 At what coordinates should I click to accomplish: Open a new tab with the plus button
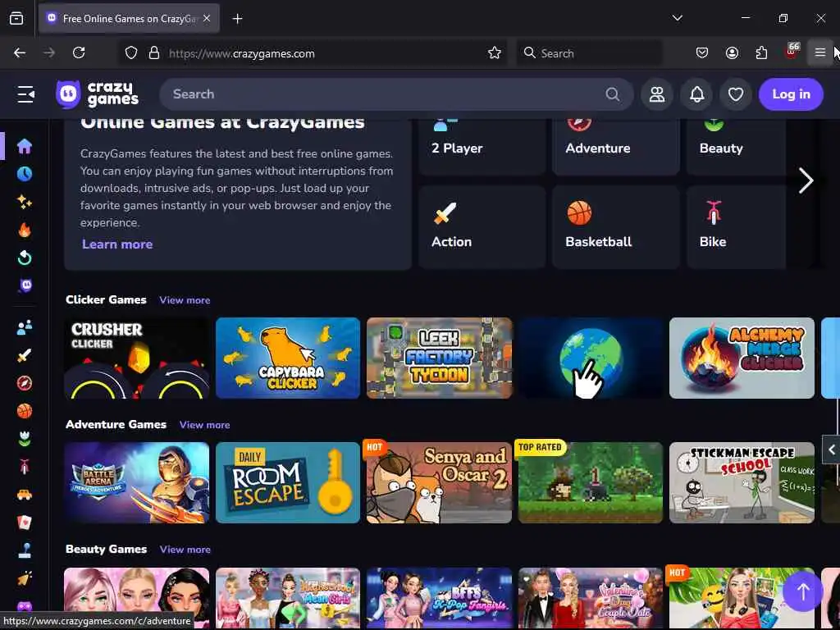point(237,19)
